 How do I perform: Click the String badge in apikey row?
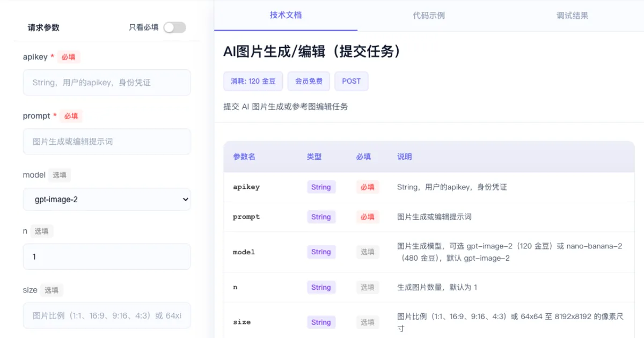(321, 187)
